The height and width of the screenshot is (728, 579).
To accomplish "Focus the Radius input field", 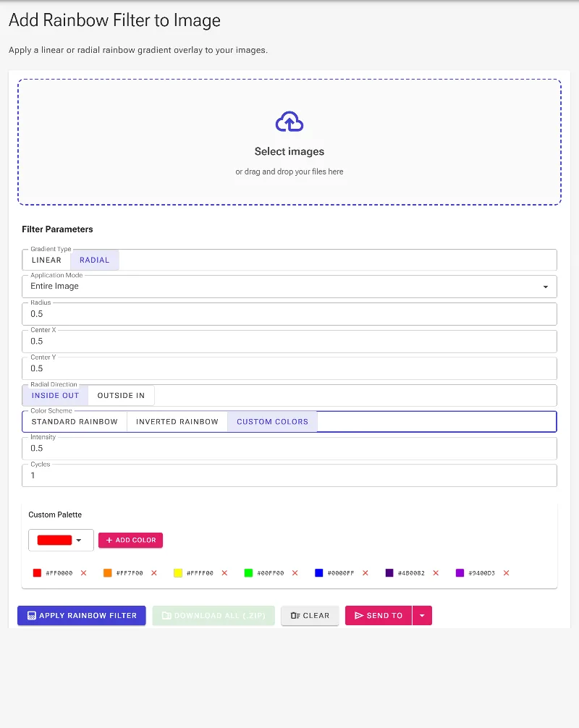I will click(289, 314).
